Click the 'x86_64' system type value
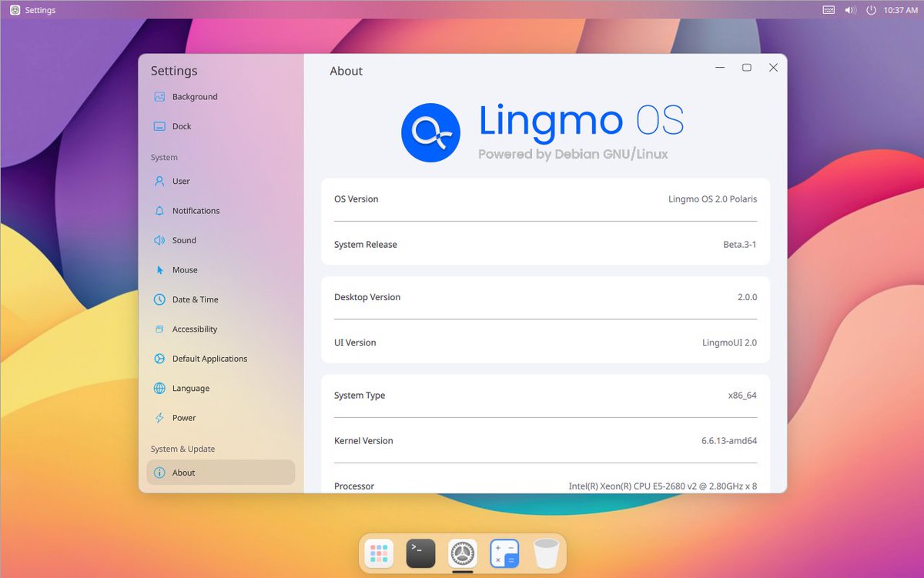The height and width of the screenshot is (578, 924). [742, 396]
